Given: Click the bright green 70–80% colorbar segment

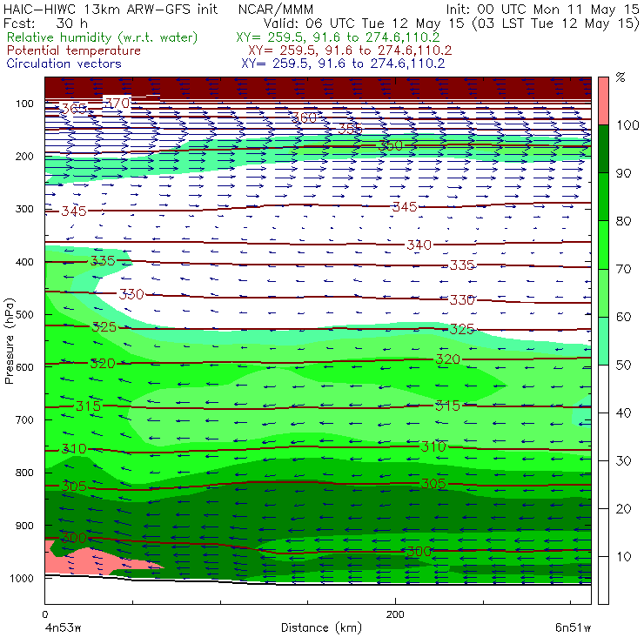Looking at the screenshot, I should pos(603,245).
